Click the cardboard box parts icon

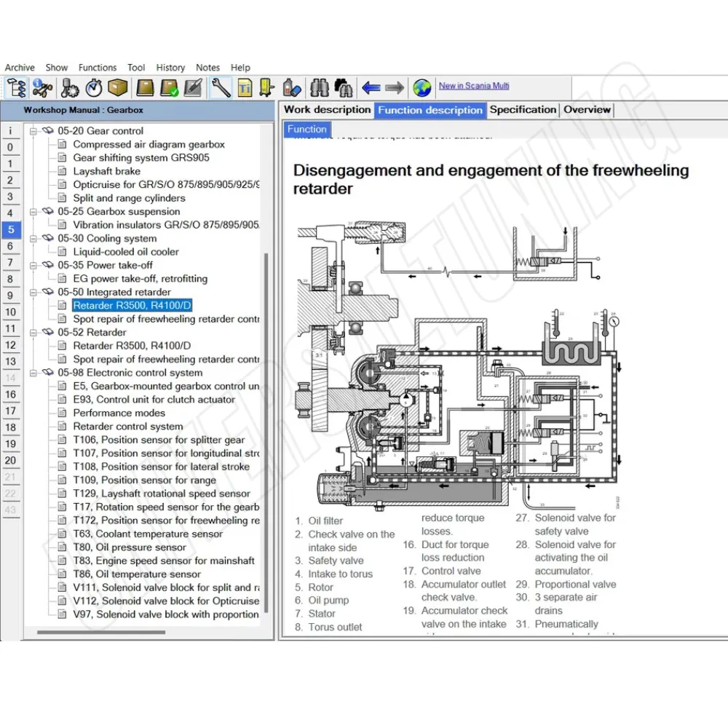coord(118,88)
